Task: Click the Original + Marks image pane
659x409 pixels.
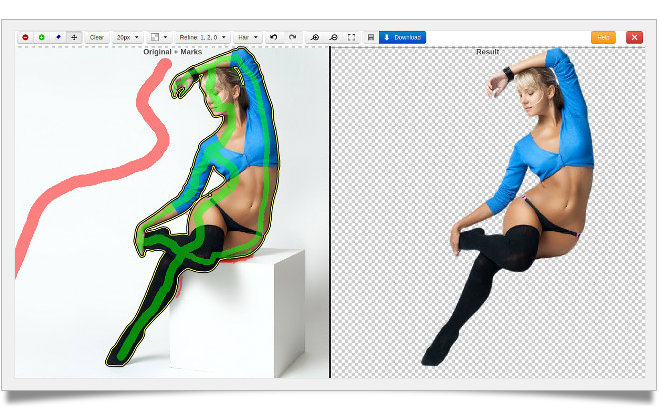Action: click(171, 212)
